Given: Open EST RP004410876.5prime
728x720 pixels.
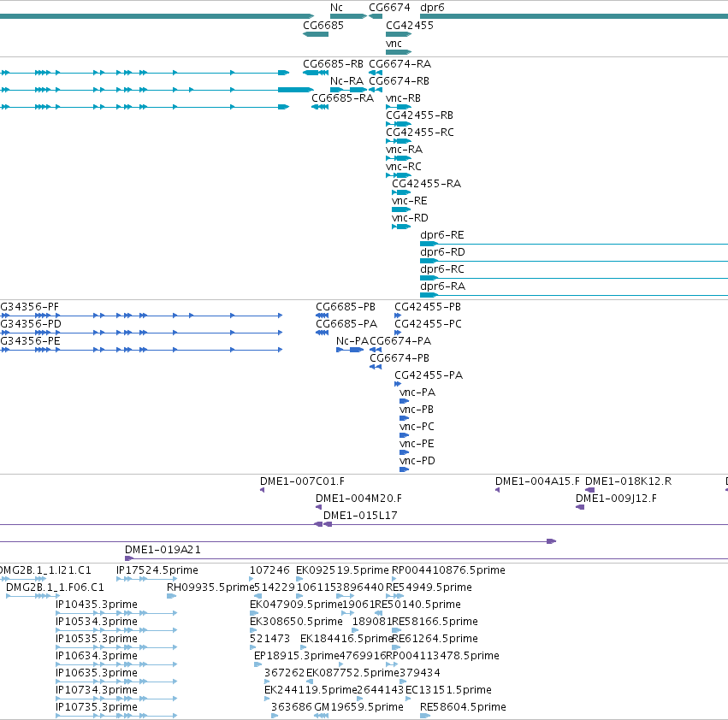Looking at the screenshot, I should (x=448, y=570).
